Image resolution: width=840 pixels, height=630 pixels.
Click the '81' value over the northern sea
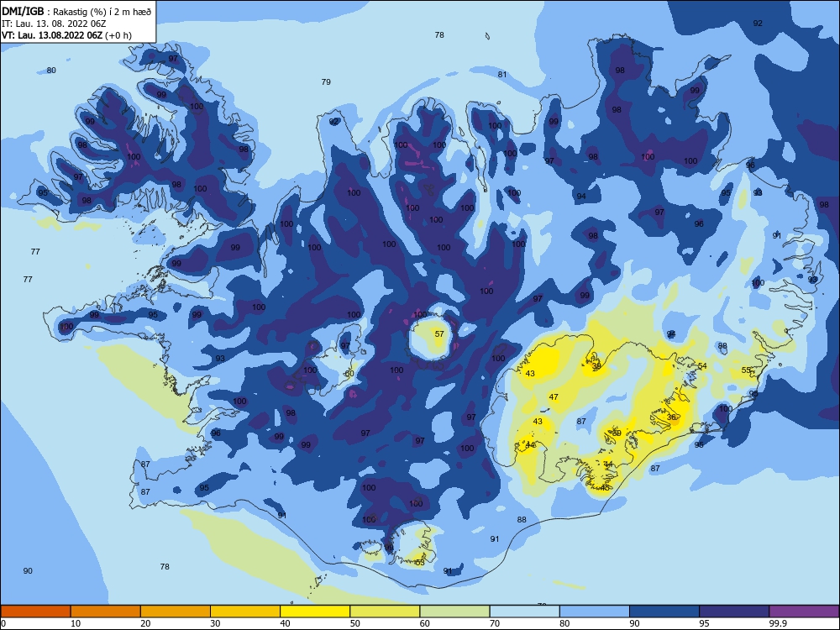502,75
